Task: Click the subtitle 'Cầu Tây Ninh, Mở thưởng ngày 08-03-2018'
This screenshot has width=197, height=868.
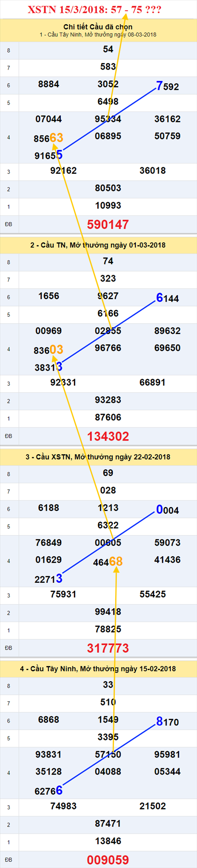Action: (102, 34)
